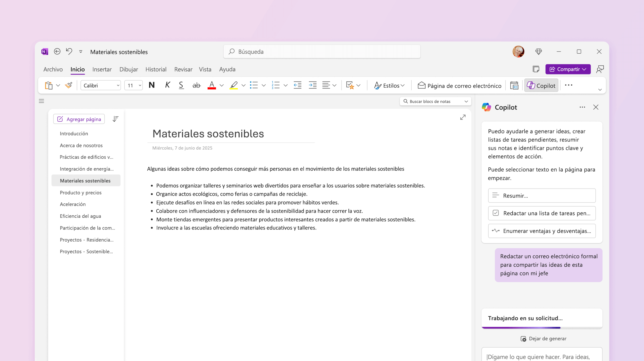Screen dimensions: 644x361
Task: Open the Introducción page
Action: pyautogui.click(x=74, y=134)
